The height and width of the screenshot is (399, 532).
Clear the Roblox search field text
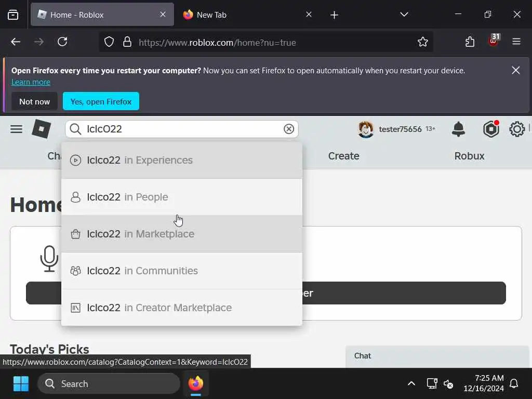289,129
